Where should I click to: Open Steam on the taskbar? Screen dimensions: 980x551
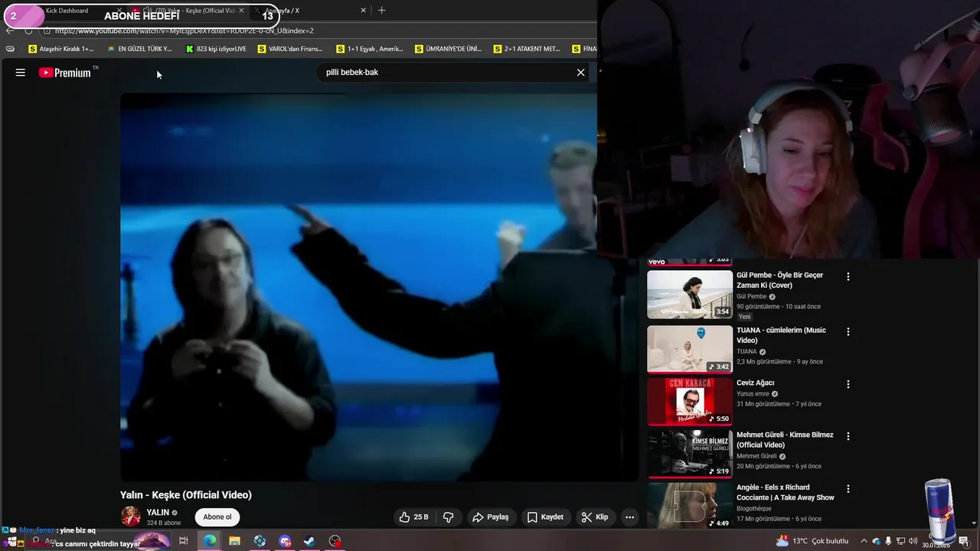(309, 541)
